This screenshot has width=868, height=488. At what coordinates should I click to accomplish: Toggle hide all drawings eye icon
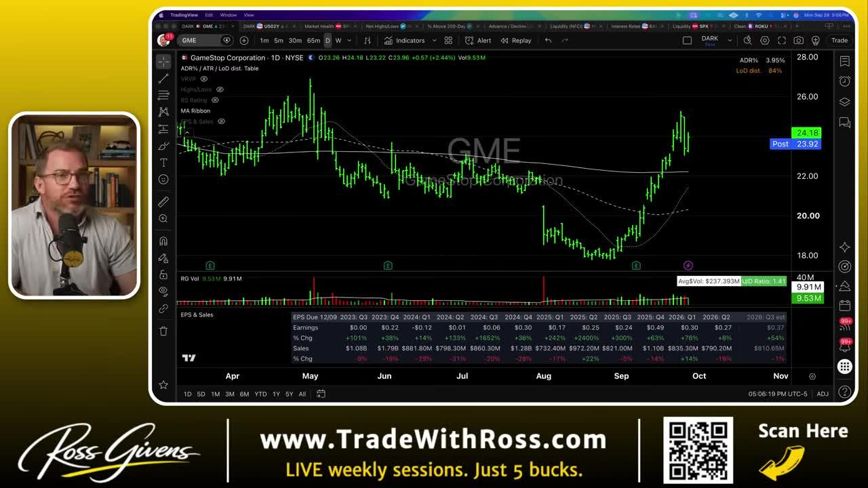pyautogui.click(x=163, y=291)
